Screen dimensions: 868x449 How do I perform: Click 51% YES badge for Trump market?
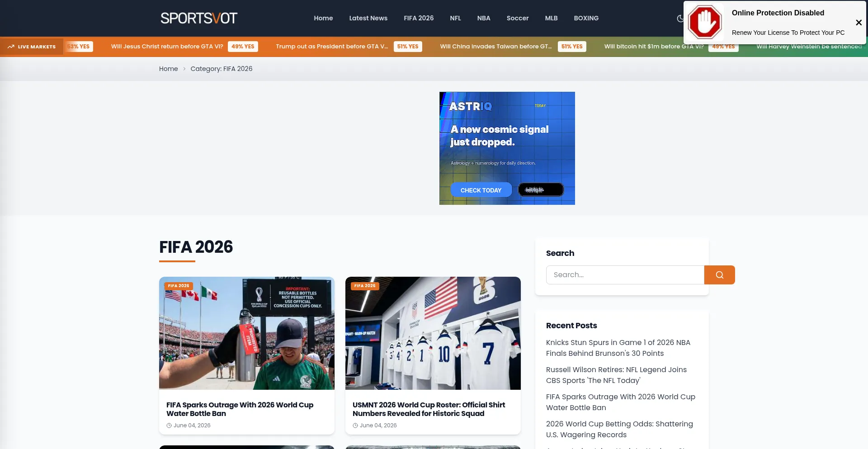tap(408, 47)
